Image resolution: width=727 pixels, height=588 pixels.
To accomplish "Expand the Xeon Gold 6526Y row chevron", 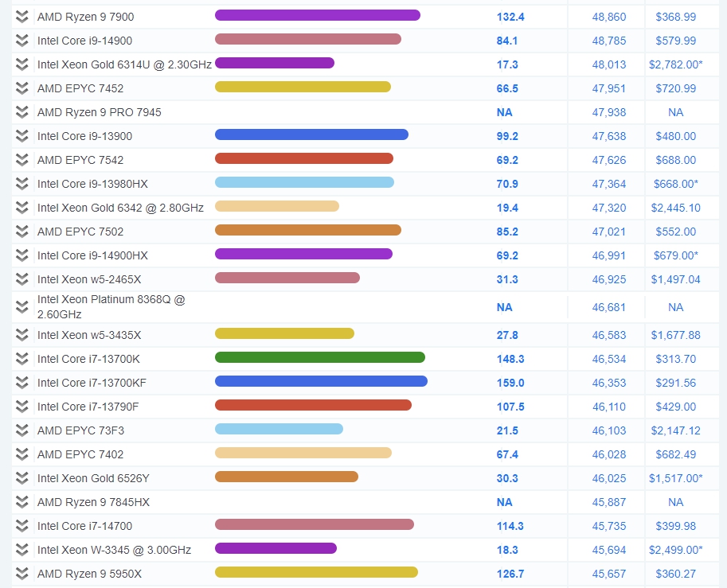I will [21, 479].
